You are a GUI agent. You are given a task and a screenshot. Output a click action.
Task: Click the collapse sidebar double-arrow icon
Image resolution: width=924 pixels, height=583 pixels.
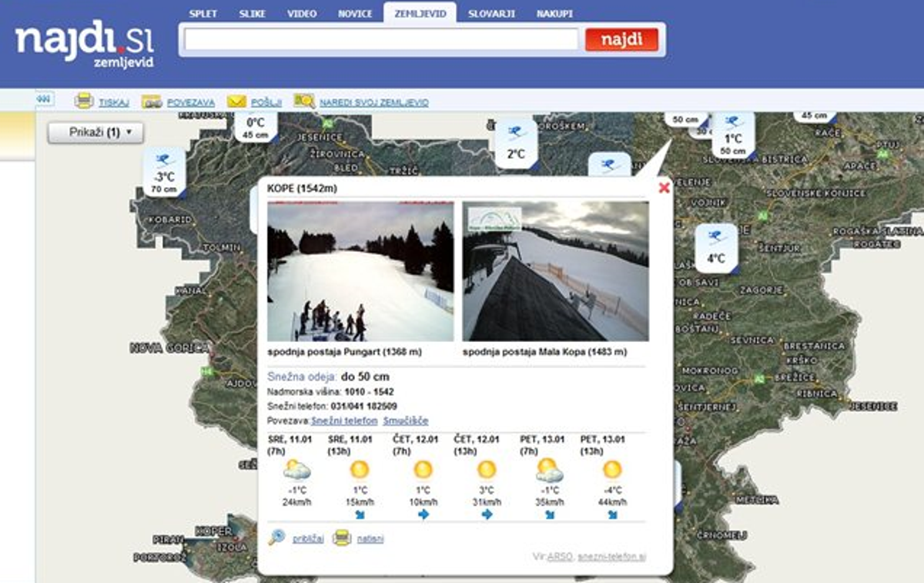(44, 99)
